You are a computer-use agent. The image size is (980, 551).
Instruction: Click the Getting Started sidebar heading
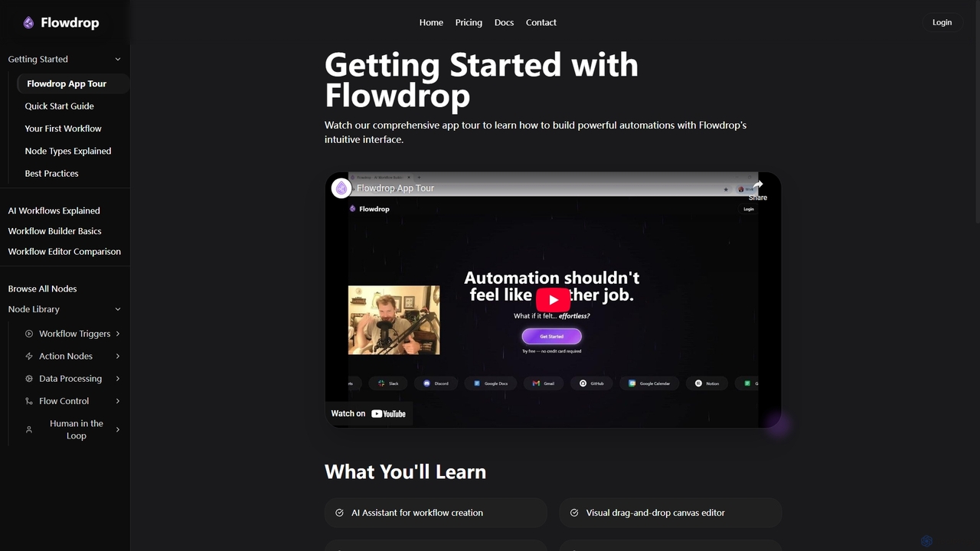point(38,59)
